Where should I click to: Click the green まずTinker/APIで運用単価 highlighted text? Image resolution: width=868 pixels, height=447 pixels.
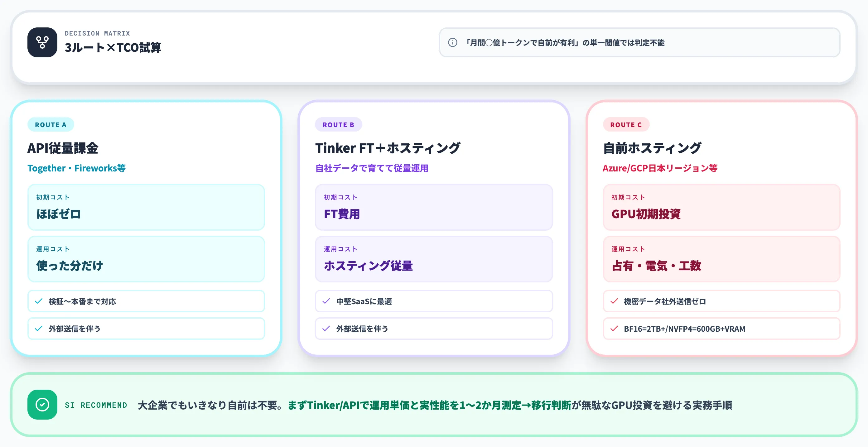click(x=429, y=405)
